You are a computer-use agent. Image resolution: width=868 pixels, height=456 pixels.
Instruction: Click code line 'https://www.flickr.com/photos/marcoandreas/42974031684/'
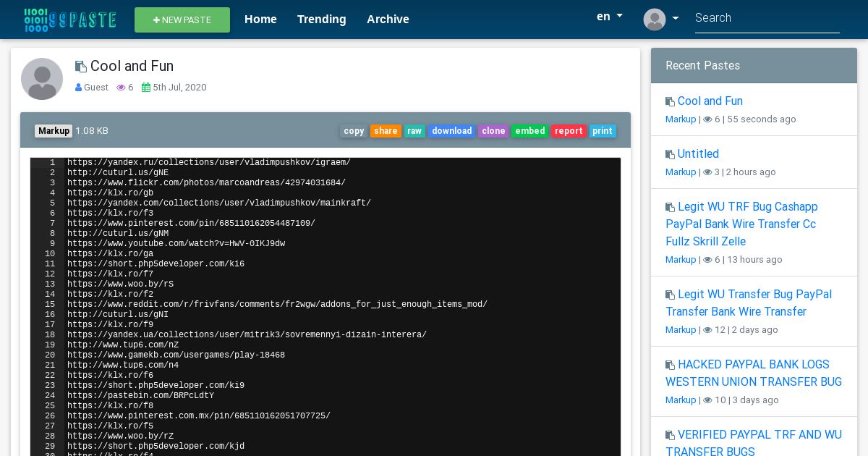206,183
